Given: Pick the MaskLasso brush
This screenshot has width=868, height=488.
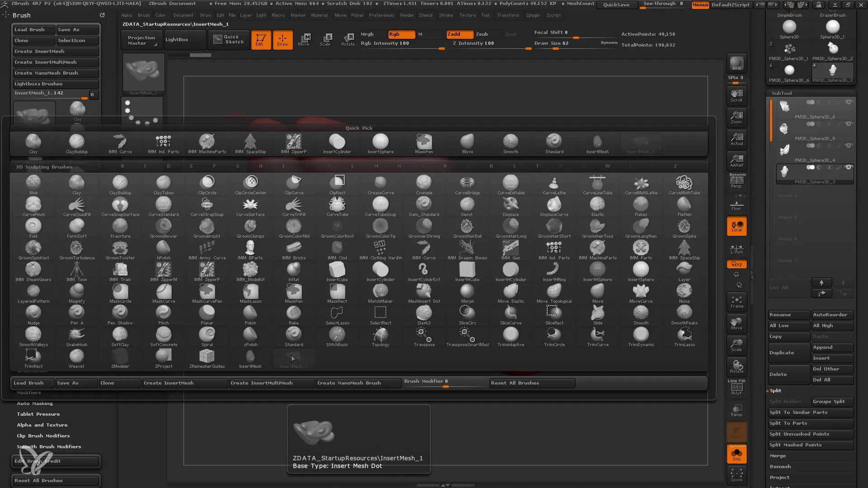Looking at the screenshot, I should click(x=250, y=293).
